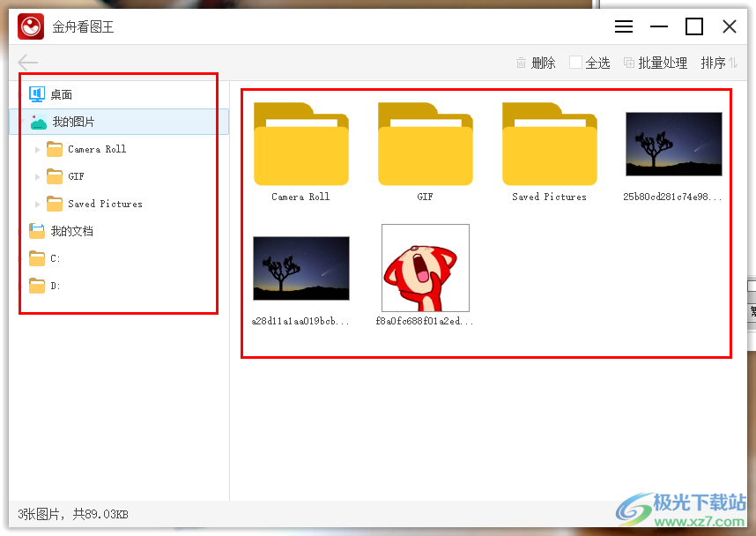The image size is (756, 536).
Task: Click the file name f8a0fc688f01a2ed...
Action: (425, 321)
